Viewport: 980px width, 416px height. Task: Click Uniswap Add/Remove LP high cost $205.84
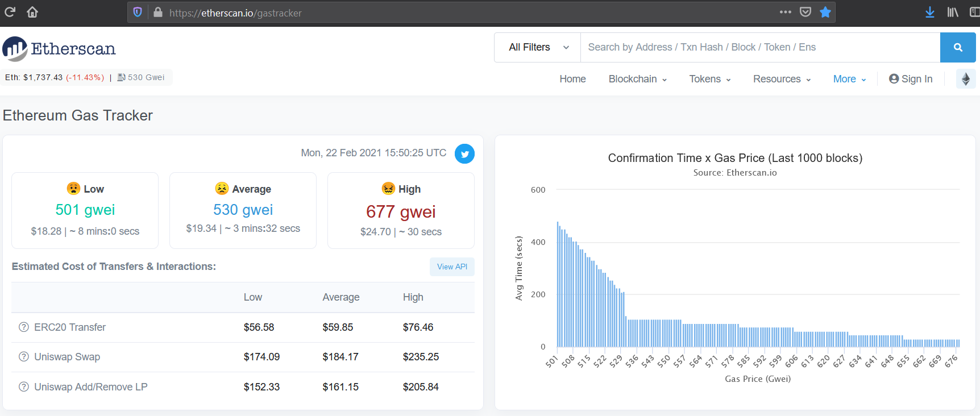pos(421,387)
